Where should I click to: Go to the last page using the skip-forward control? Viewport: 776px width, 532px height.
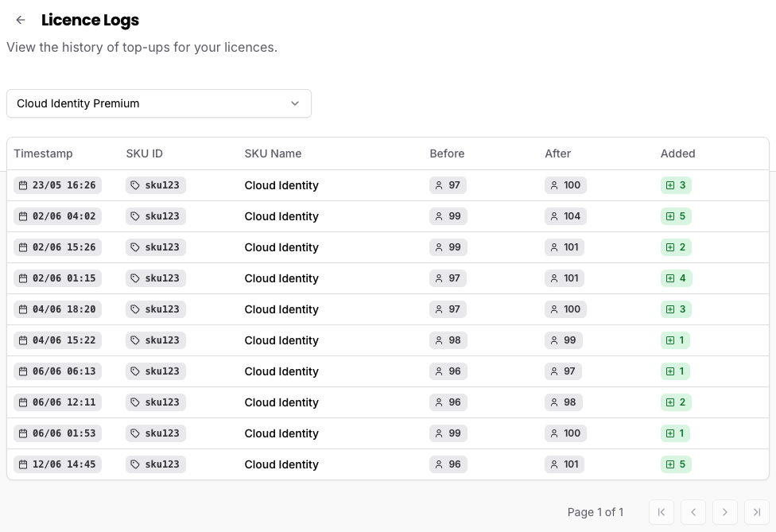[x=757, y=512]
